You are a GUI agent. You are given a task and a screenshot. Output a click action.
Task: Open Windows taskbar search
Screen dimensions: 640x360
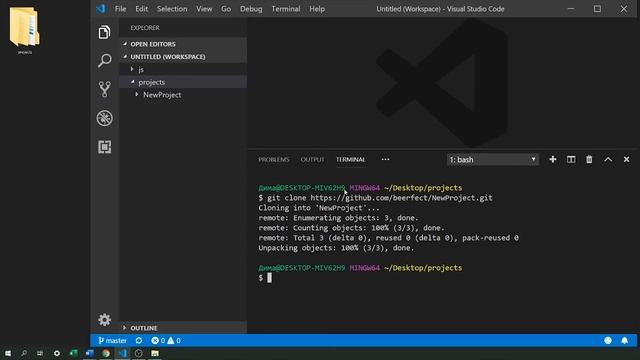coord(24,353)
